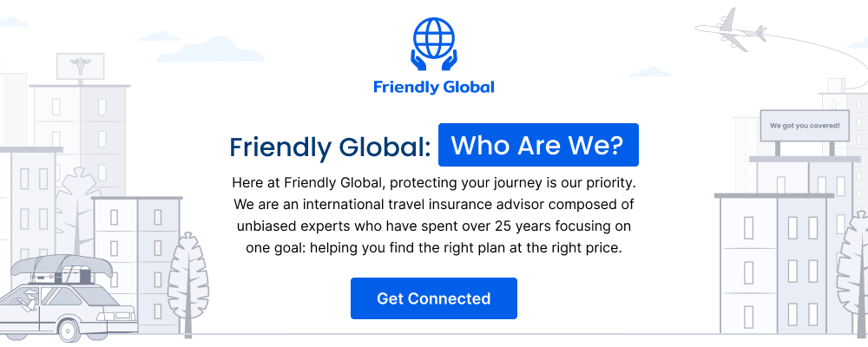Select the blue Who Are We? badge
The width and height of the screenshot is (868, 347).
pos(538,145)
